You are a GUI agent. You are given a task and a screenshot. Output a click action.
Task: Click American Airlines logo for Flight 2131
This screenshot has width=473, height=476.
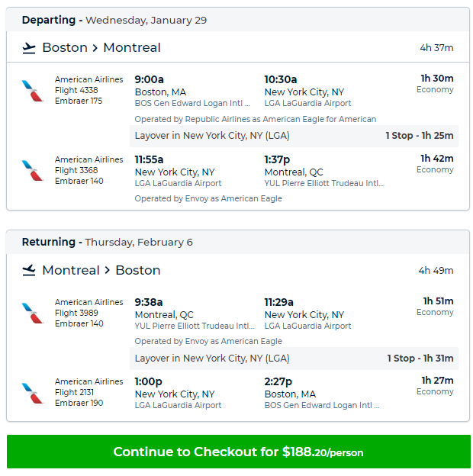pyautogui.click(x=32, y=393)
